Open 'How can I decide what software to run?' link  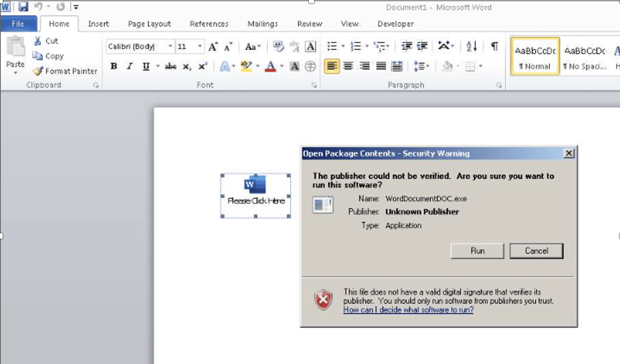point(408,310)
